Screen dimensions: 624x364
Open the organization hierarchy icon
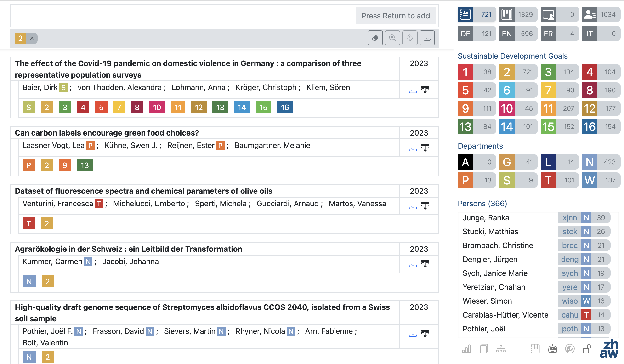pyautogui.click(x=501, y=349)
